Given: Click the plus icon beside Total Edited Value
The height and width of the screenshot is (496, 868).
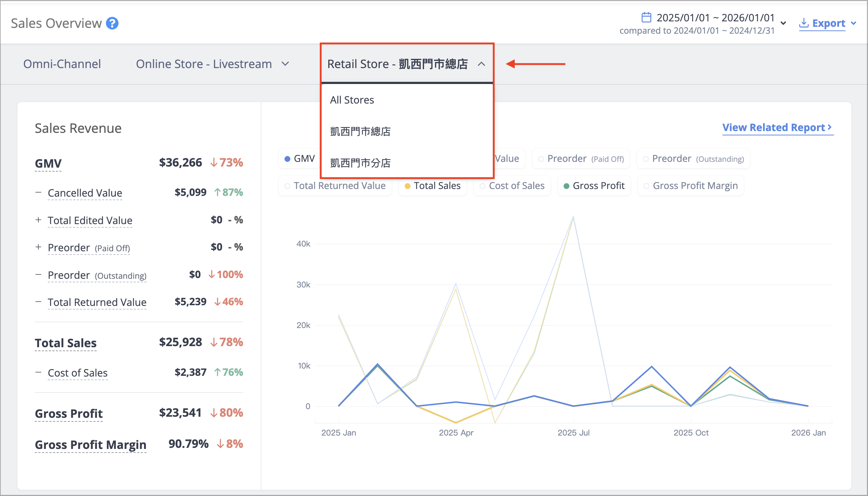Looking at the screenshot, I should pos(38,220).
